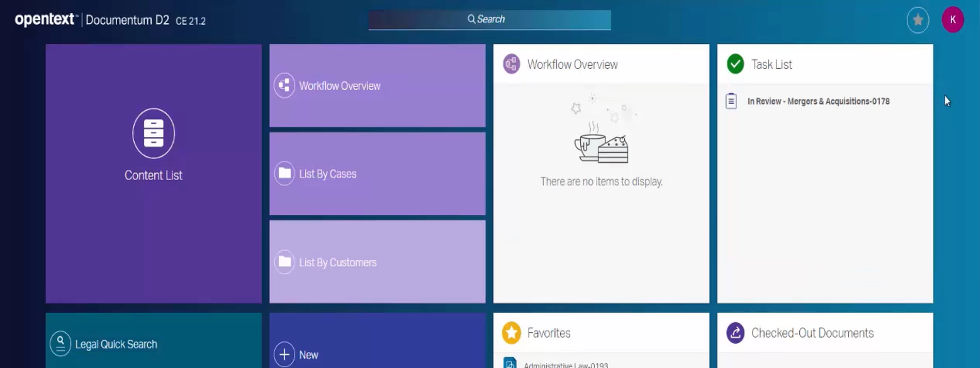Click the Legal Quick Search icon
Screen dimensions: 980x368
pos(60,344)
